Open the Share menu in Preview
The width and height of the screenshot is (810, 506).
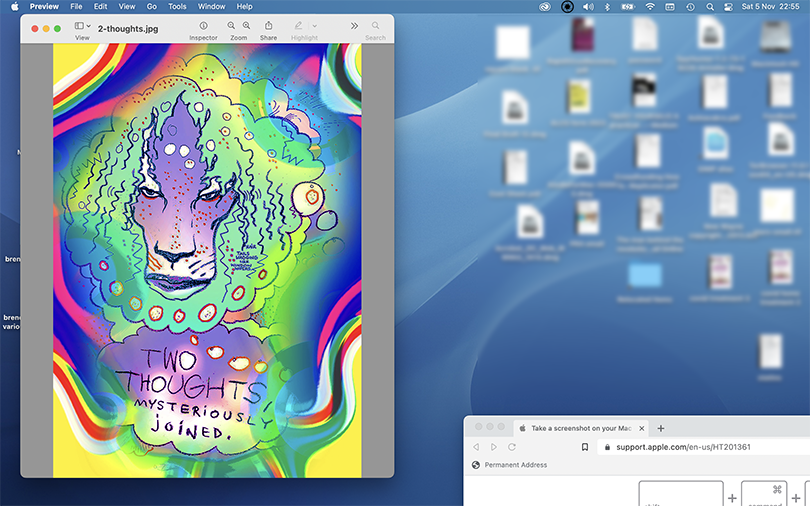pyautogui.click(x=269, y=25)
